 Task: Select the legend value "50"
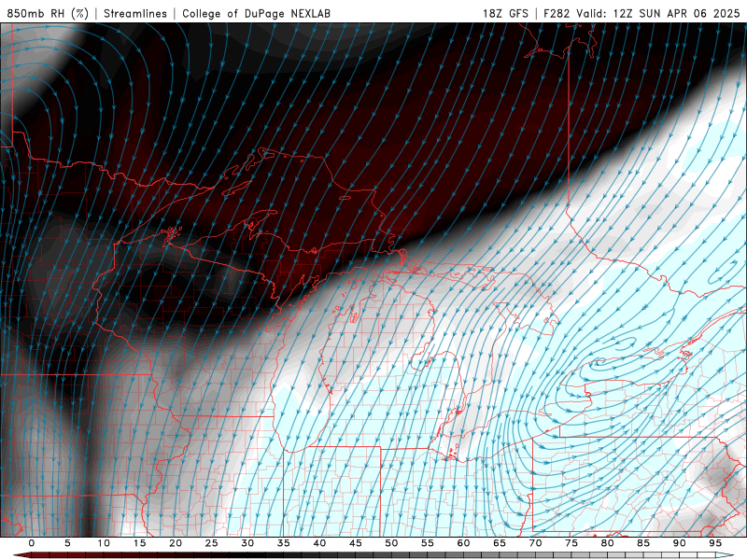(391, 543)
